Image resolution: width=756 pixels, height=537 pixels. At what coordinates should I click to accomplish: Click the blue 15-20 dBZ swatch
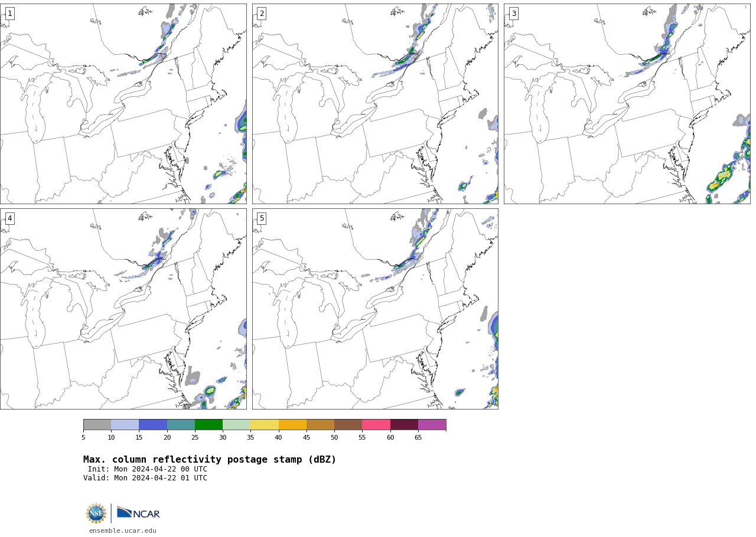click(153, 425)
